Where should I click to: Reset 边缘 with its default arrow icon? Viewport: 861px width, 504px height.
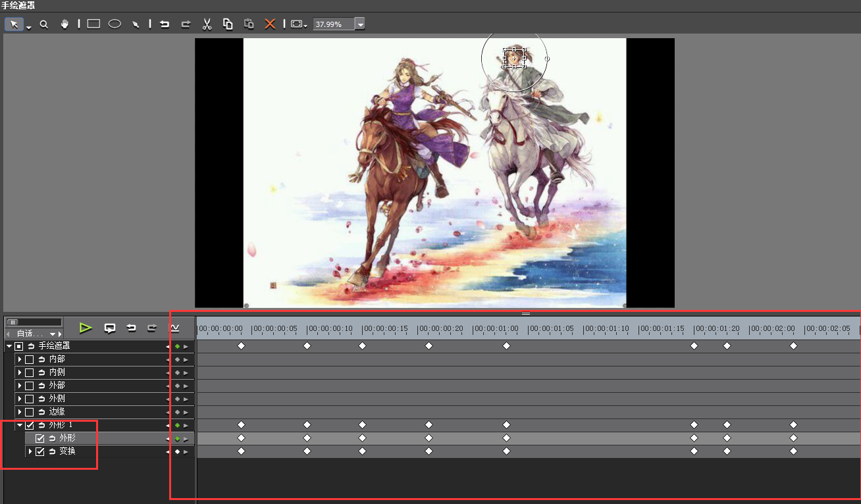click(x=41, y=412)
